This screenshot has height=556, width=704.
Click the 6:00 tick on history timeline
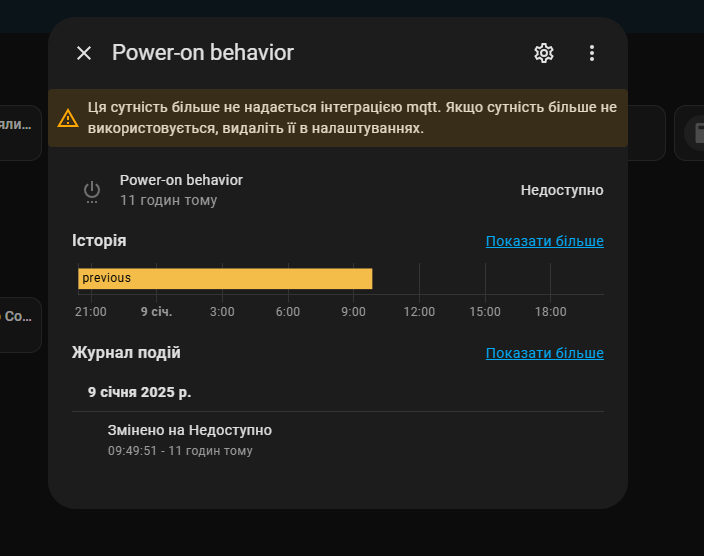287,312
